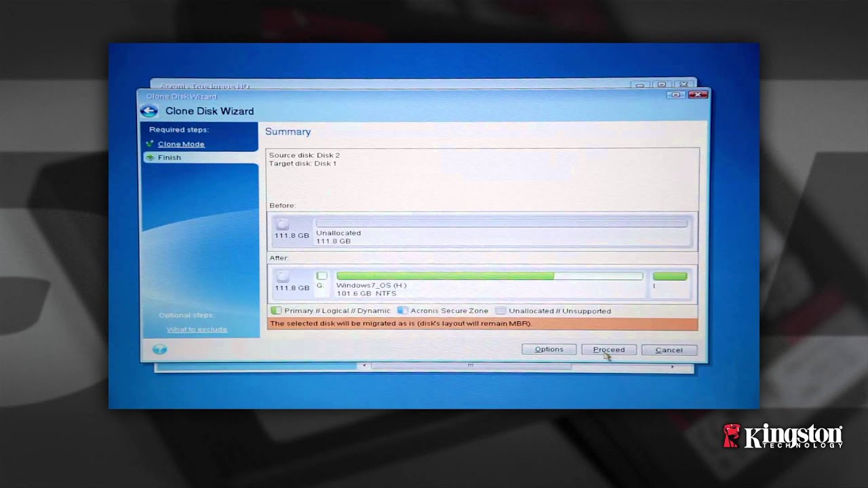This screenshot has width=868, height=488.
Task: Click the Before disk drive icon
Action: tap(283, 224)
